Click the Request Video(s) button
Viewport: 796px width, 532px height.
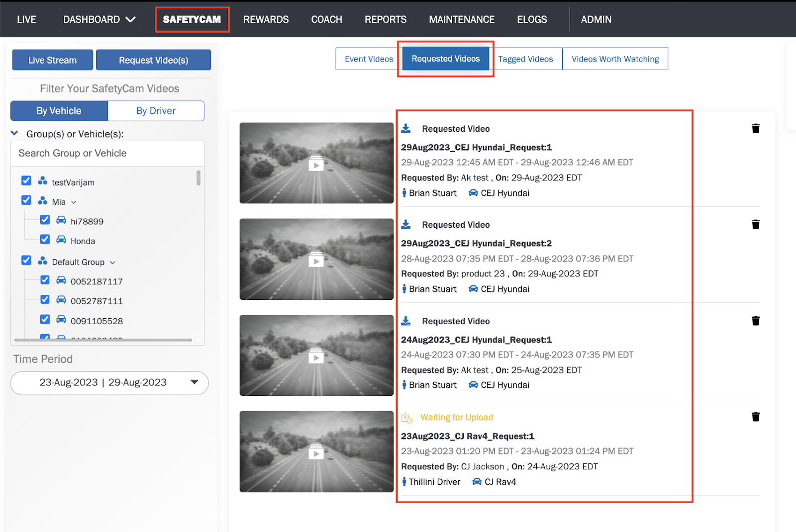153,60
